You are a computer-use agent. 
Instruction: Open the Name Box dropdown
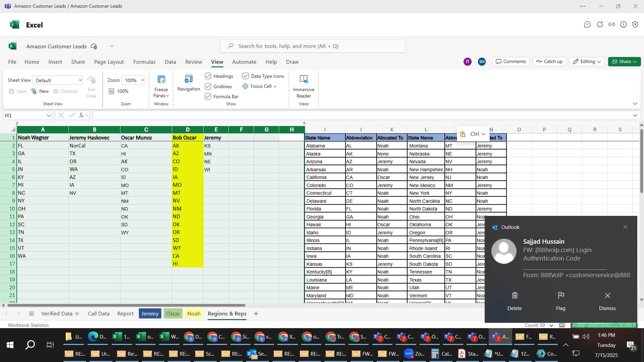(49, 115)
